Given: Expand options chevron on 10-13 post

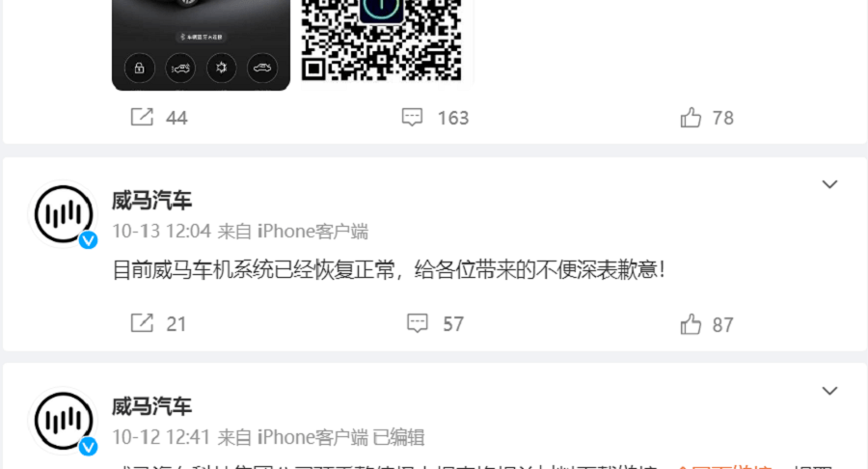Looking at the screenshot, I should [x=829, y=183].
